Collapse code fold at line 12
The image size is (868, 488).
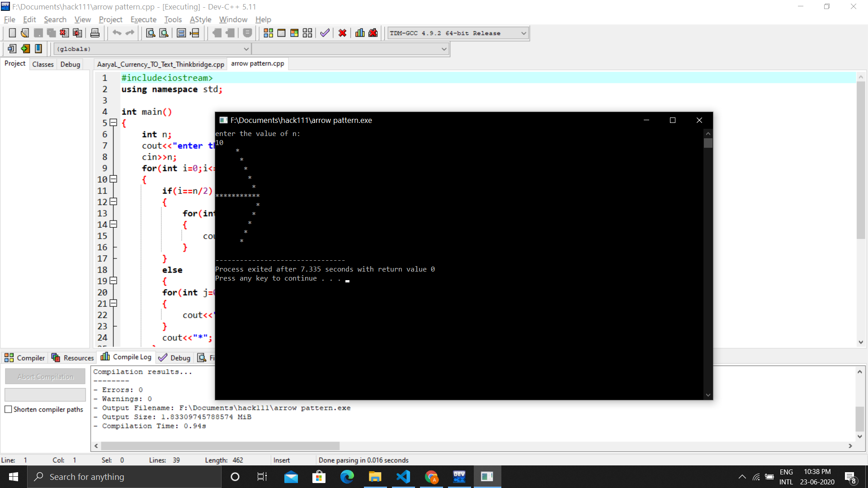click(x=113, y=202)
